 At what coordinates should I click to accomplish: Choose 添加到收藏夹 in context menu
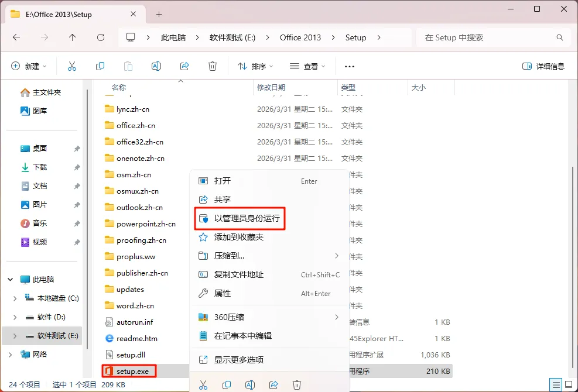pos(269,237)
